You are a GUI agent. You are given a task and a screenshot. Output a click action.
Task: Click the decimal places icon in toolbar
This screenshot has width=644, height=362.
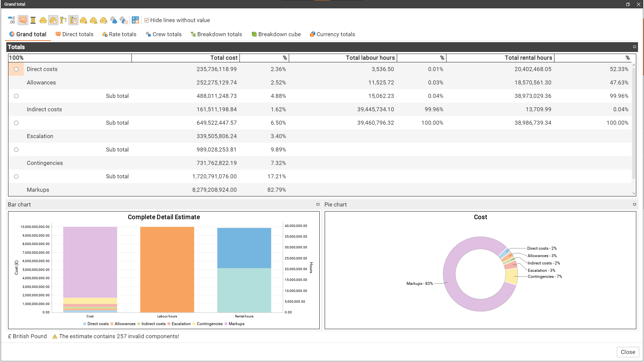coord(12,20)
